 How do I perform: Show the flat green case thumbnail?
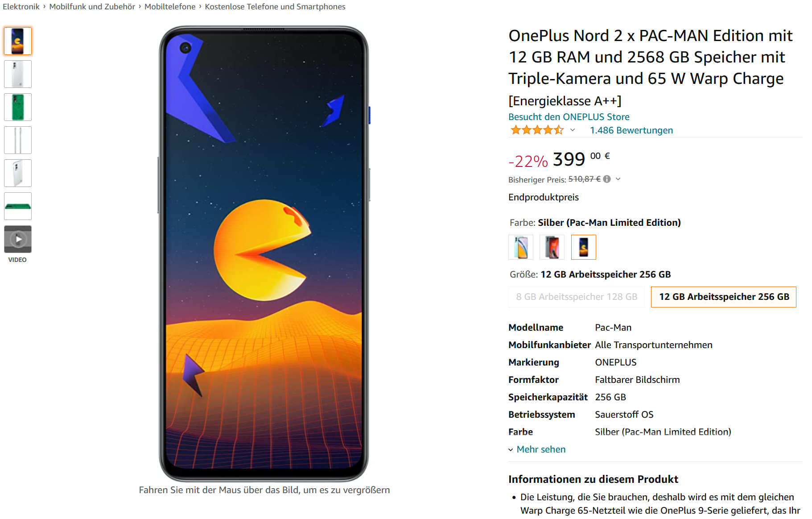(18, 206)
